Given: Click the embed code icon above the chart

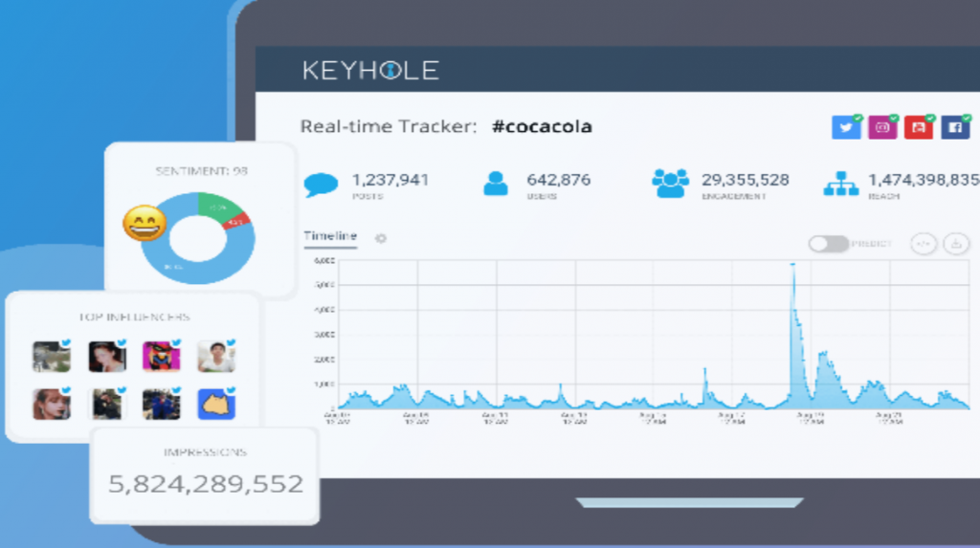Looking at the screenshot, I should [x=924, y=244].
